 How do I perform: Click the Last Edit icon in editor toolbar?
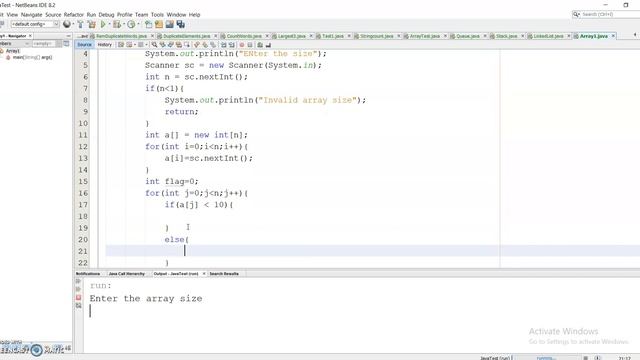click(121, 45)
